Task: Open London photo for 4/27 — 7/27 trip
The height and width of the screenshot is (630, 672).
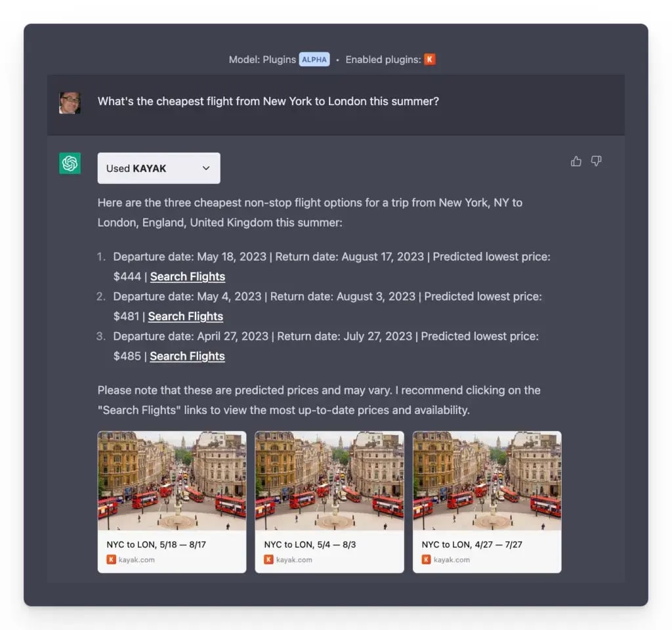Action: pos(487,480)
